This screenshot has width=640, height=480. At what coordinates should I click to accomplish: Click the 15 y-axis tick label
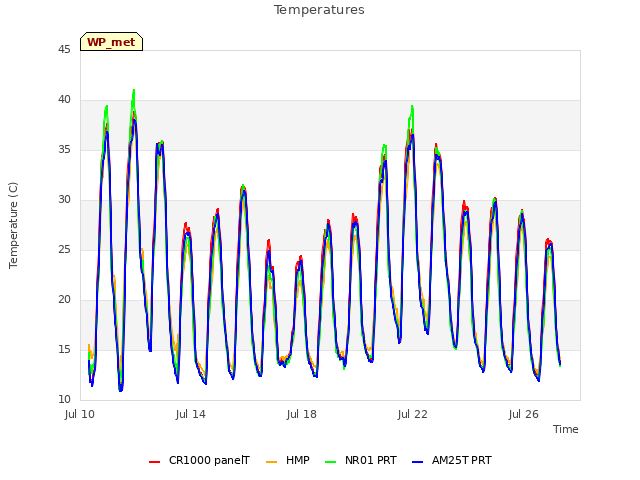click(64, 350)
